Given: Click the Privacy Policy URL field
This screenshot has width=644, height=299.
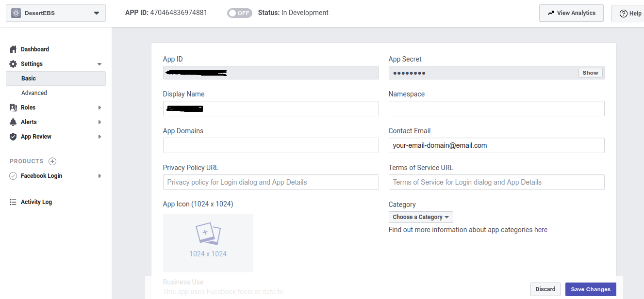Looking at the screenshot, I should (271, 182).
